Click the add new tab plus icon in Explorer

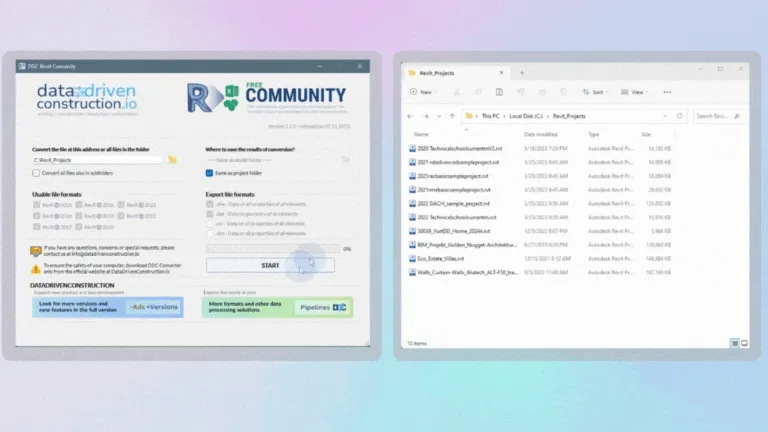pos(522,73)
